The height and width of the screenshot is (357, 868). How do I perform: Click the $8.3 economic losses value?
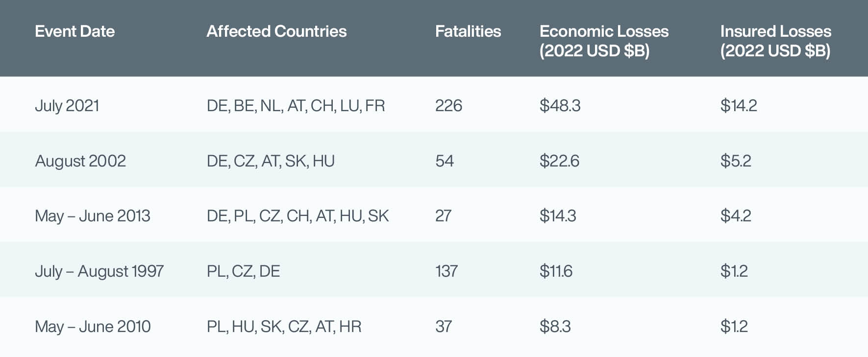[555, 327]
